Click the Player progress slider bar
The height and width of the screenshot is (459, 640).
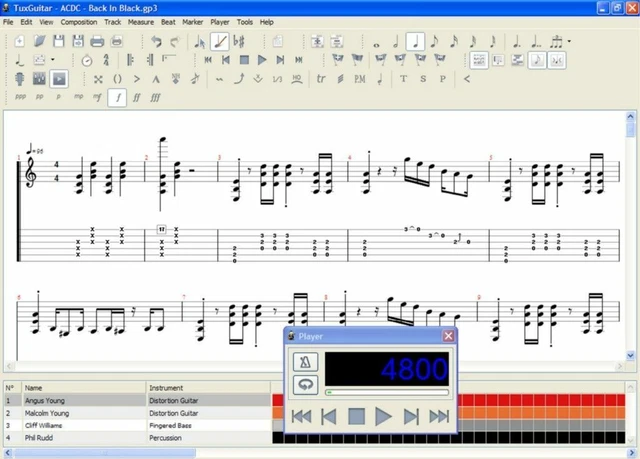pos(387,393)
